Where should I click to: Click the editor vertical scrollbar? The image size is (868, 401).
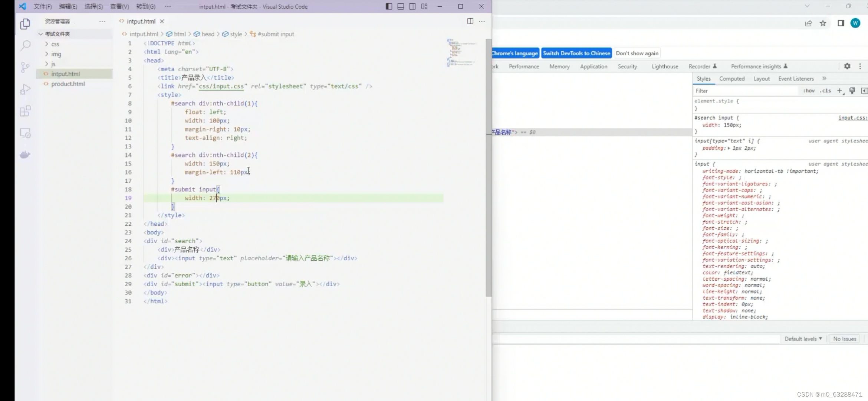pyautogui.click(x=489, y=167)
